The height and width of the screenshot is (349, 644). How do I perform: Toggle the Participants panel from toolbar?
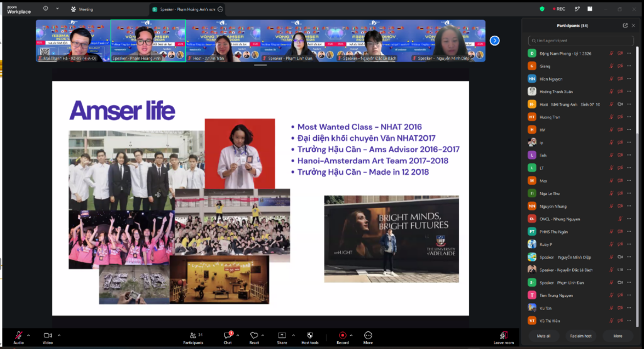point(193,335)
